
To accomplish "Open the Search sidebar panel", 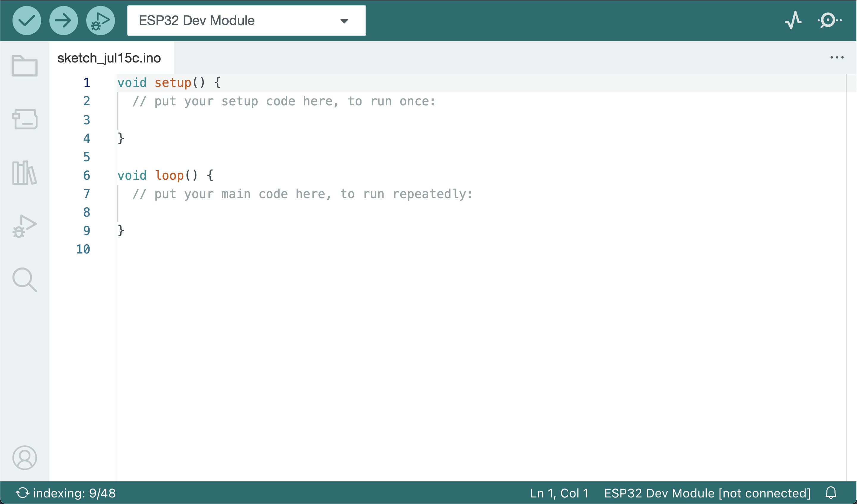I will pos(24,280).
